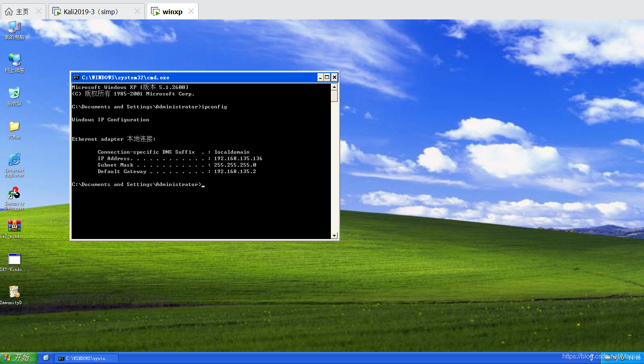Viewport: 644px width, 364px height.
Task: Close the cmd.exe window
Action: [335, 77]
